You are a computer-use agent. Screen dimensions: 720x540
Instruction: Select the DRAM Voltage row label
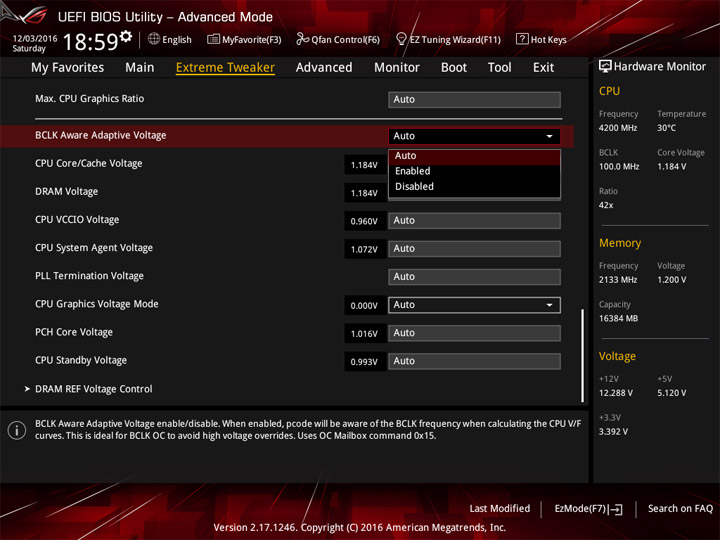coord(67,191)
